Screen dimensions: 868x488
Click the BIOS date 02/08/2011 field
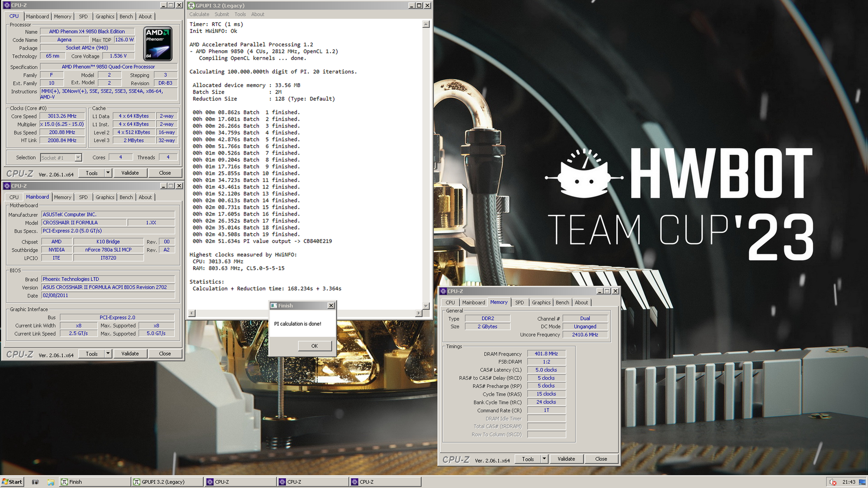pos(108,296)
